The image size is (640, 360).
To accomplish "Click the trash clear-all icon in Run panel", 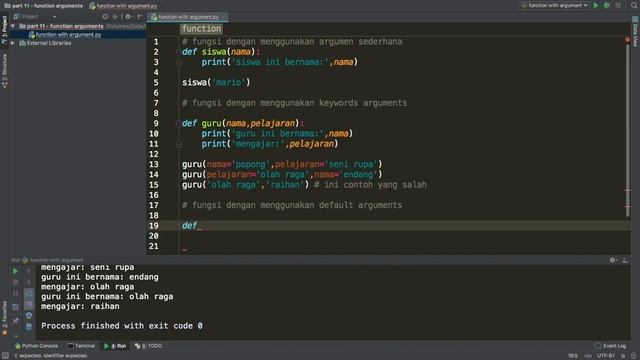I will click(29, 327).
